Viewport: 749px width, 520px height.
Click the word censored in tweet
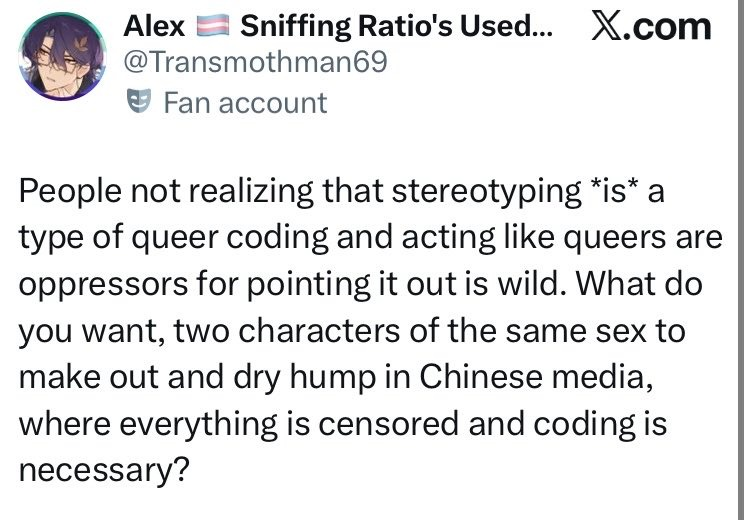tap(388, 424)
